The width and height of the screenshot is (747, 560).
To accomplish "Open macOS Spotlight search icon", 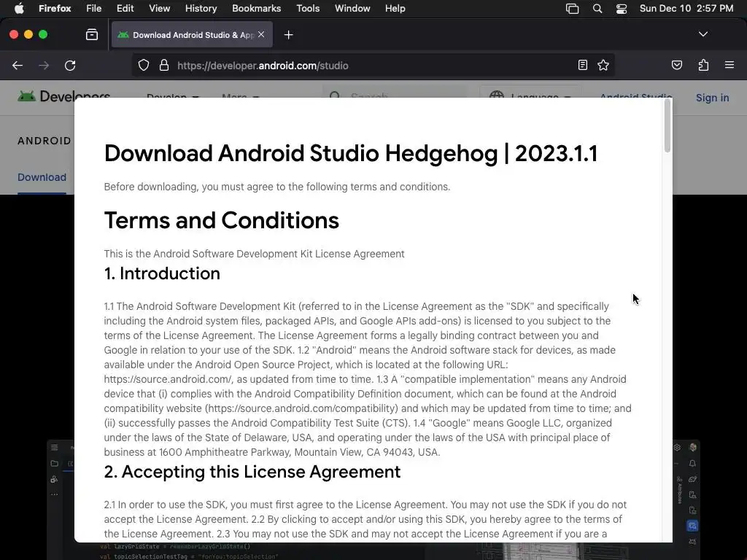I will pos(597,8).
